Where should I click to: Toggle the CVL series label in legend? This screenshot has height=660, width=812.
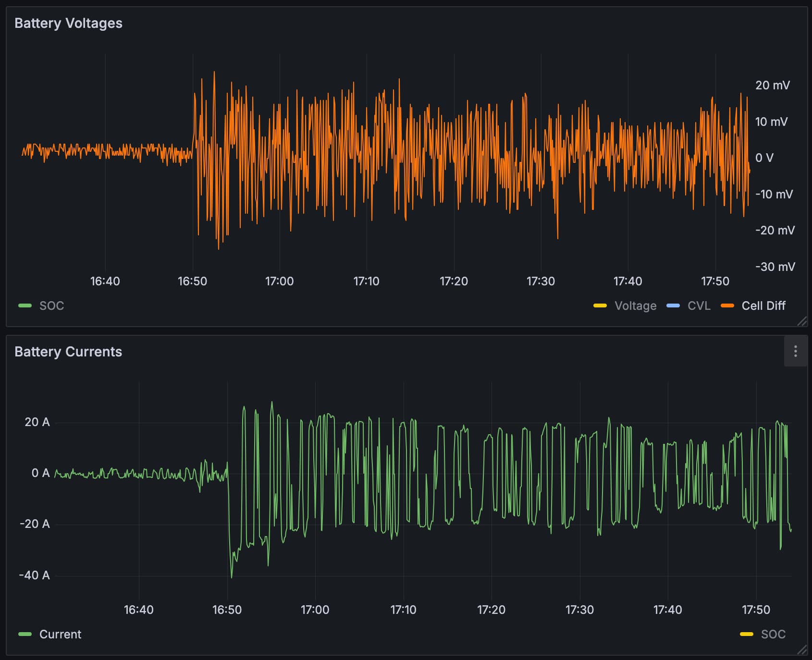click(699, 306)
